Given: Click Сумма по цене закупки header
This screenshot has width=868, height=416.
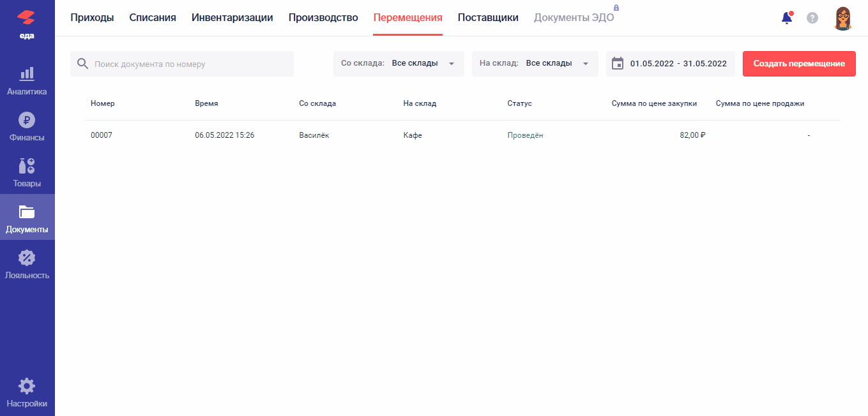Looking at the screenshot, I should (654, 103).
